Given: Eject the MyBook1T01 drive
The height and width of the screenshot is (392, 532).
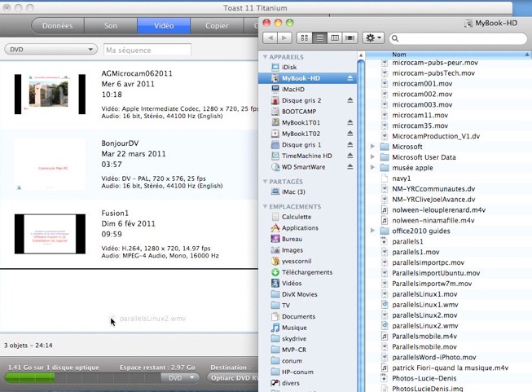Looking at the screenshot, I should coord(350,122).
